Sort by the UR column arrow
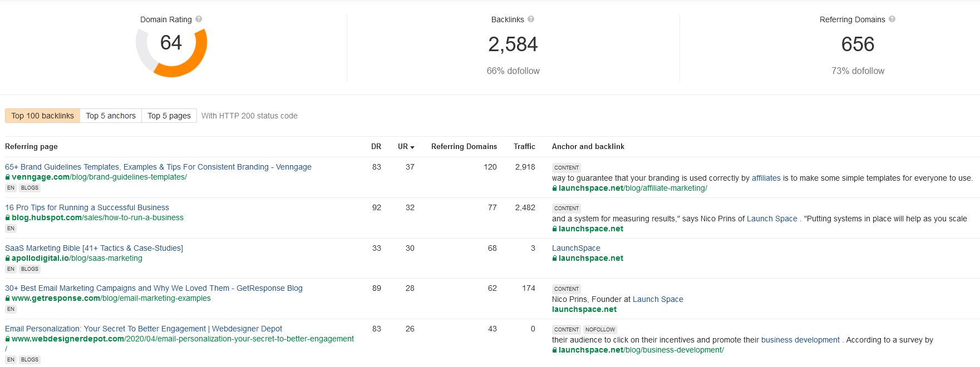 pyautogui.click(x=412, y=147)
